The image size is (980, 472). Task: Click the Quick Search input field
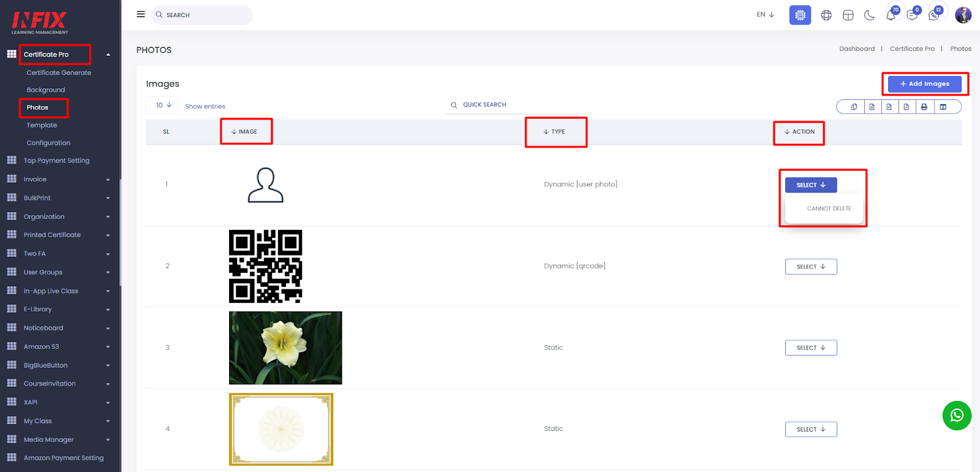(x=514, y=105)
